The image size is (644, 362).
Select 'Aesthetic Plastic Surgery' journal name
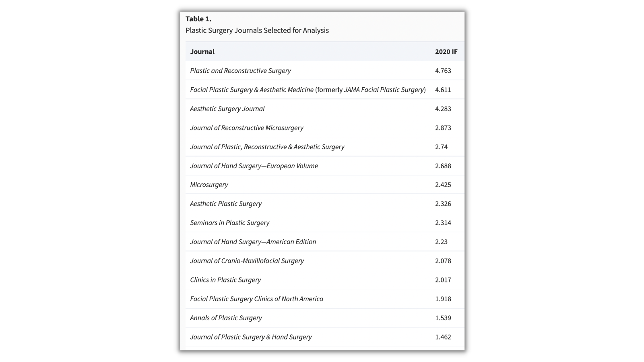[226, 204]
